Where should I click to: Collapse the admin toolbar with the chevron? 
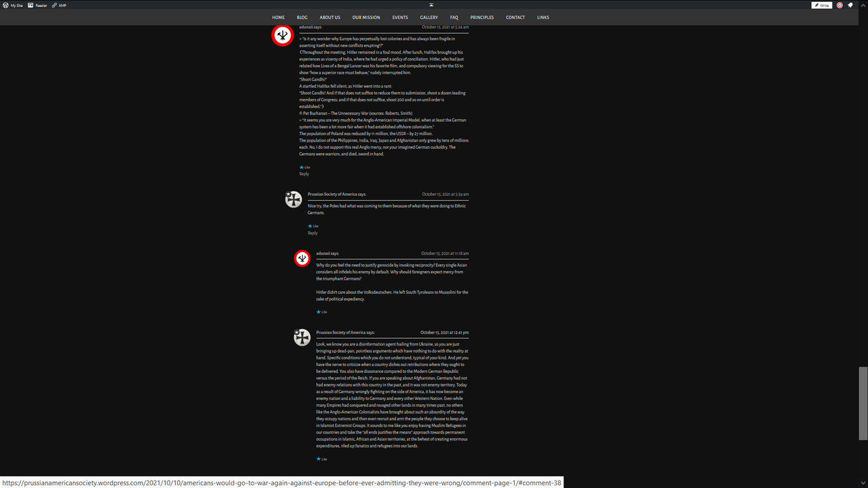pos(862,5)
